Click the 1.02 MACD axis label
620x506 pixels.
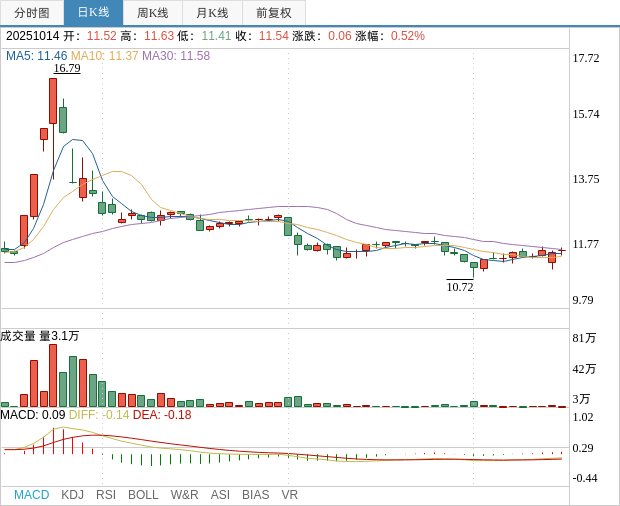[583, 417]
